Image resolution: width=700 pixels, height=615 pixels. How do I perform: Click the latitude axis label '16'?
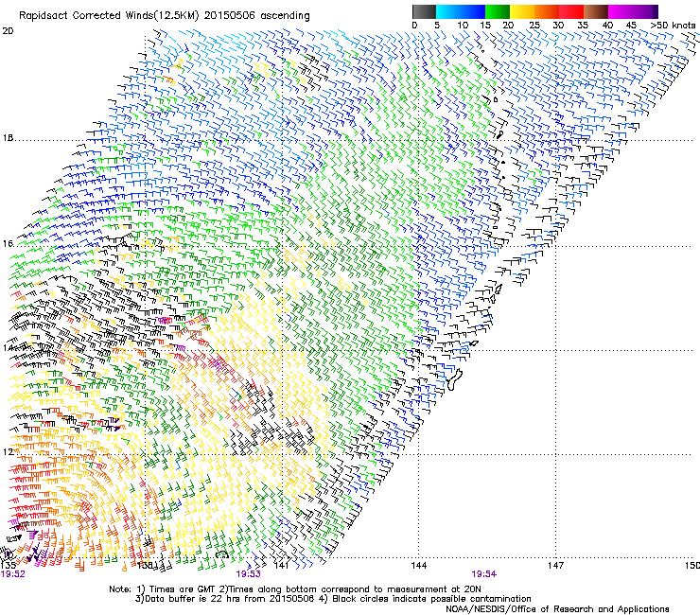[8, 244]
